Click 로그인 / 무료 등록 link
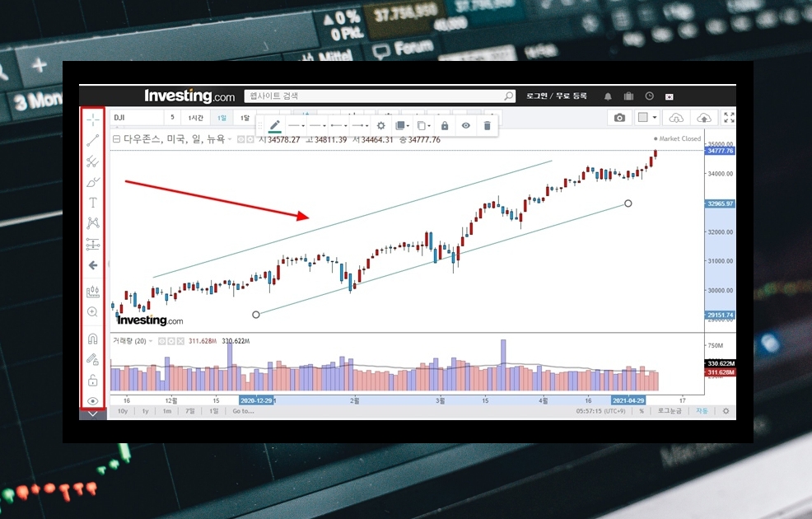Viewport: 812px width, 519px height. 557,96
